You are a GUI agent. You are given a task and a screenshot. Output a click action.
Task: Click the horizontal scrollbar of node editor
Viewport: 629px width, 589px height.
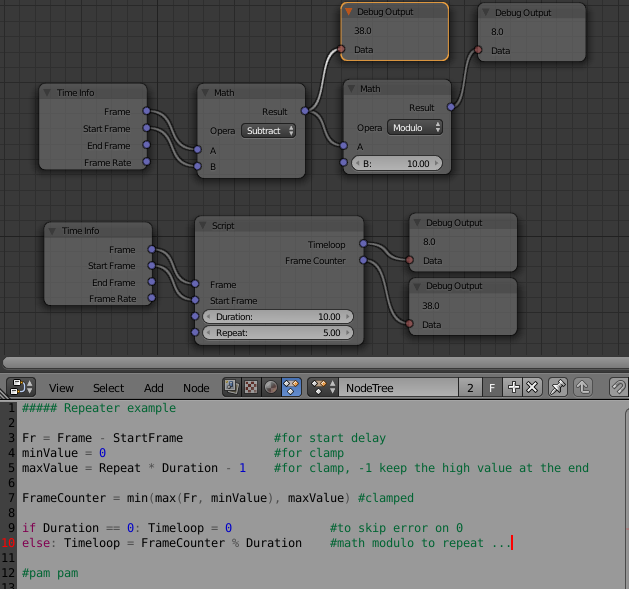click(316, 362)
